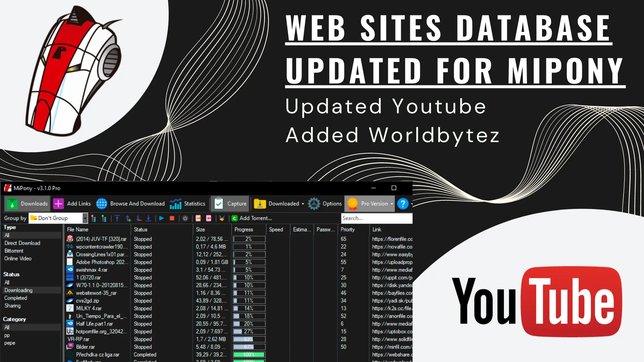The height and width of the screenshot is (362, 644).
Task: Select the wpcontentcrawler190 file row
Action: [239, 247]
